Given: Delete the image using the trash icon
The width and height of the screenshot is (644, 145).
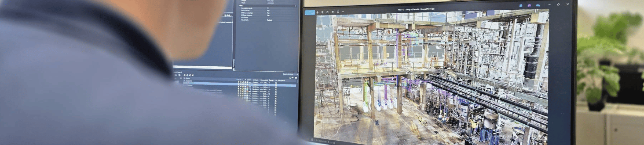Looking at the screenshot, I should (323, 12).
